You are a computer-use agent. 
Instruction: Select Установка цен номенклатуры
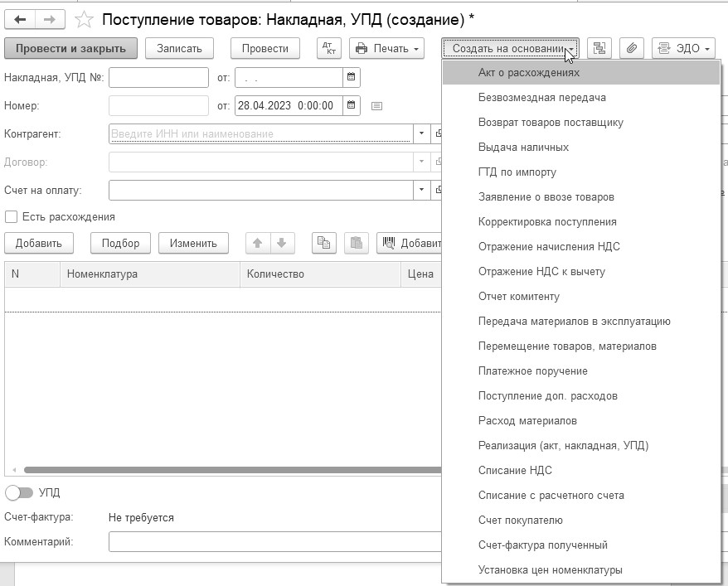coord(580,569)
